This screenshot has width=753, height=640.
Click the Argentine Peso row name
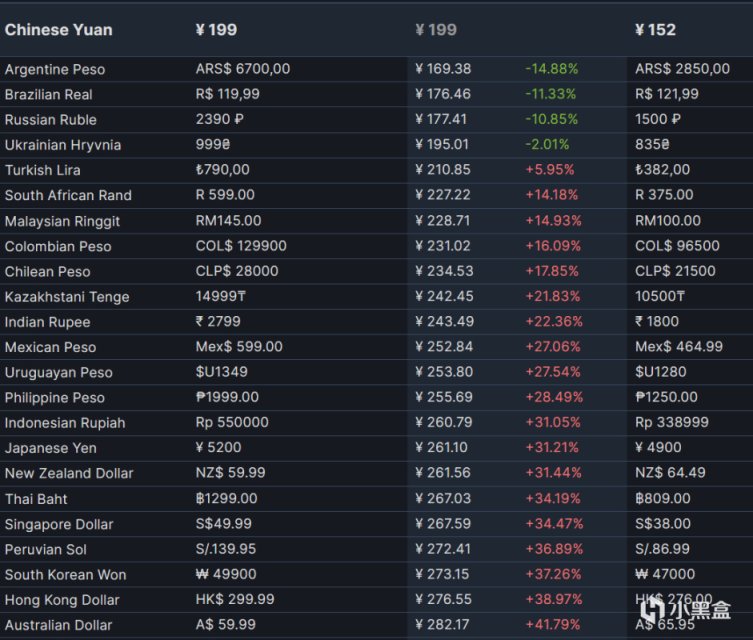click(x=55, y=70)
